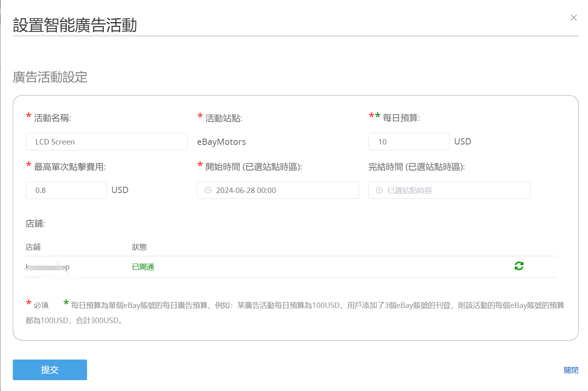Refresh the store status with green icon
Image resolution: width=588 pixels, height=391 pixels.
click(x=519, y=266)
